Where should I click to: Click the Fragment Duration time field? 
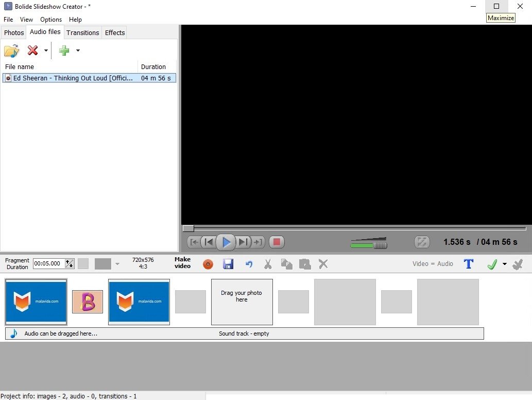(x=49, y=263)
